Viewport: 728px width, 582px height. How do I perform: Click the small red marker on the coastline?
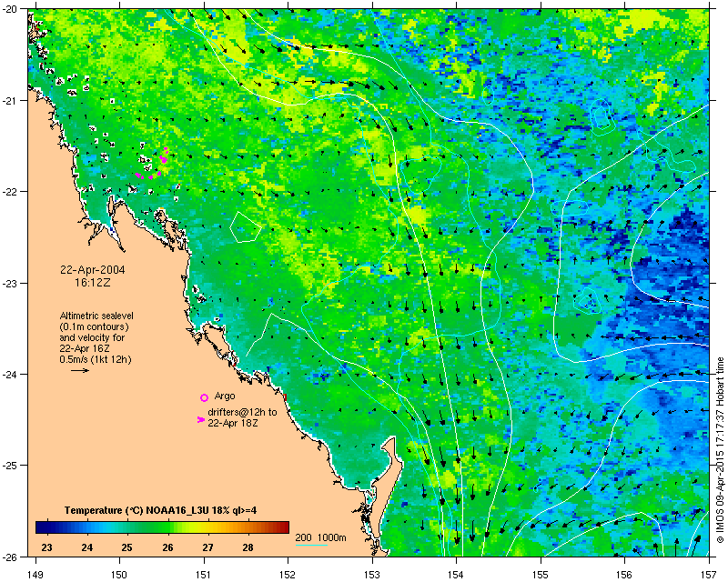pyautogui.click(x=286, y=396)
